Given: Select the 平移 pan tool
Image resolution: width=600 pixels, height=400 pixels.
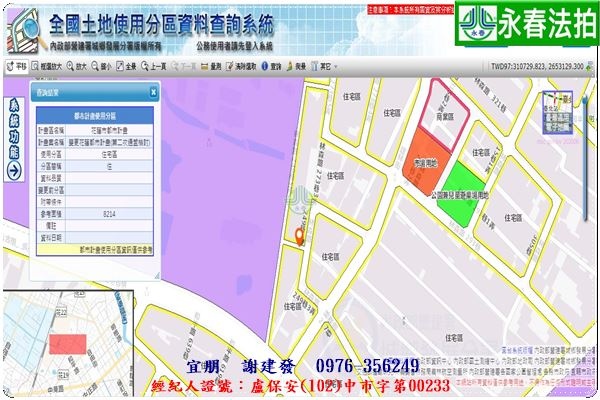Looking at the screenshot, I should 17,67.
